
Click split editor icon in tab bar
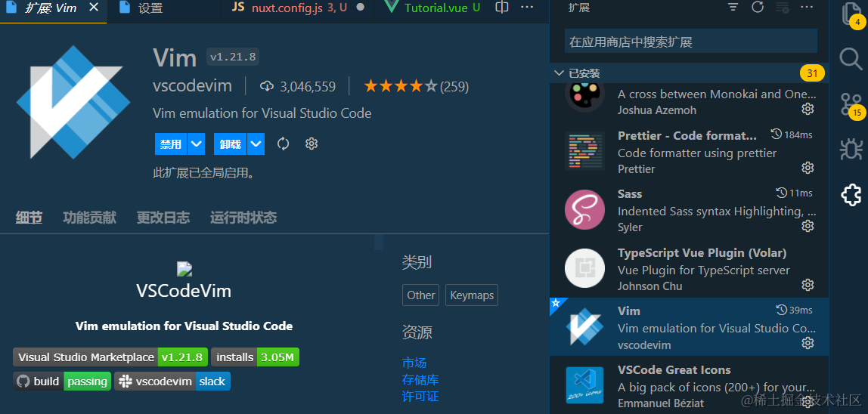502,8
